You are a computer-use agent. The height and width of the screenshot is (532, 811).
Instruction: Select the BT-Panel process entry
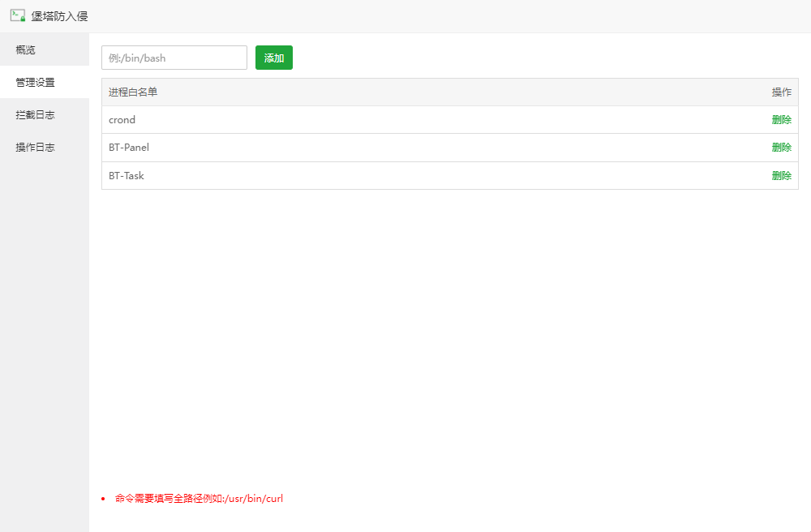[129, 148]
